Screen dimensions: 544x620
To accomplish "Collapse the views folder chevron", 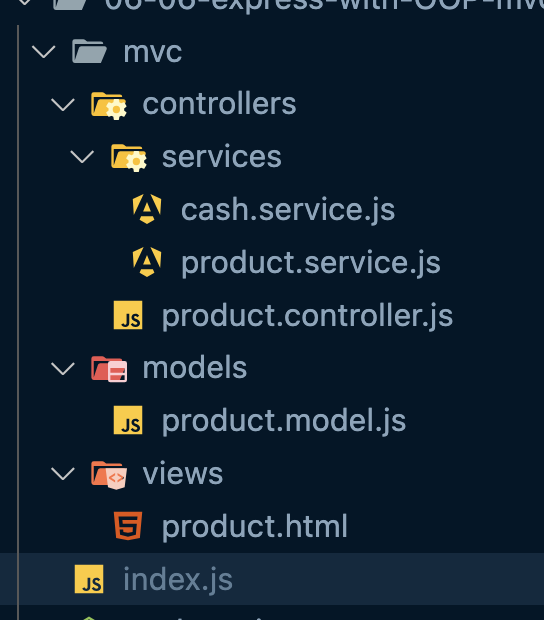I will pos(63,474).
